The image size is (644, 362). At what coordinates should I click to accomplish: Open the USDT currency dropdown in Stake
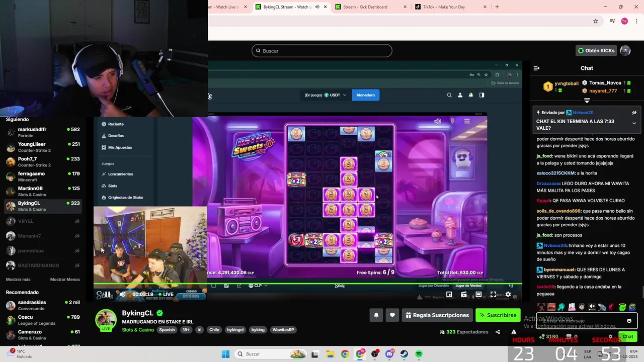click(336, 95)
